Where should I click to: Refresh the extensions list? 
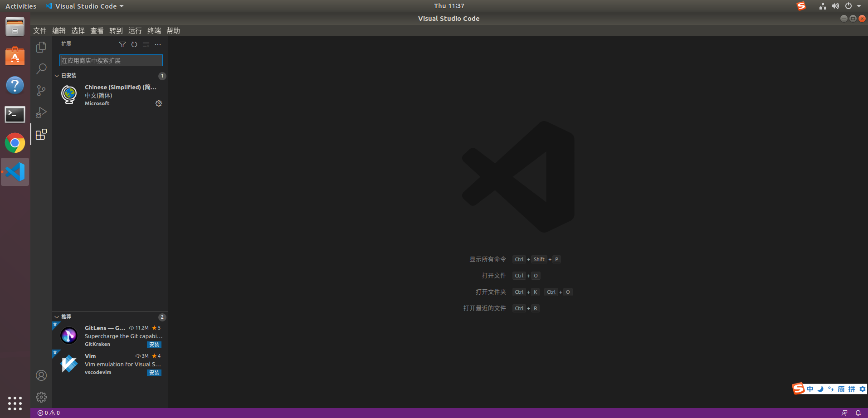coord(134,44)
